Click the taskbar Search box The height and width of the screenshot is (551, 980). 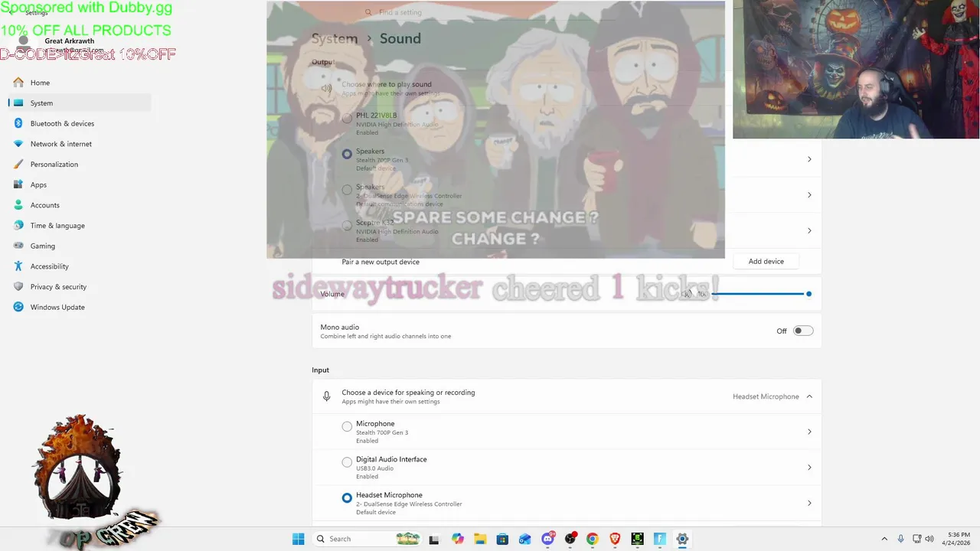click(x=366, y=539)
